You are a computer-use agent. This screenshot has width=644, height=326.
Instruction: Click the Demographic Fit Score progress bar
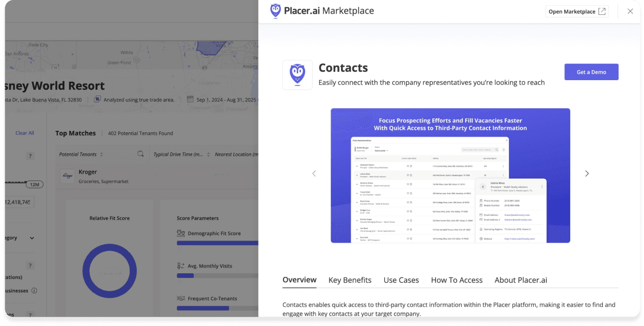pos(216,244)
